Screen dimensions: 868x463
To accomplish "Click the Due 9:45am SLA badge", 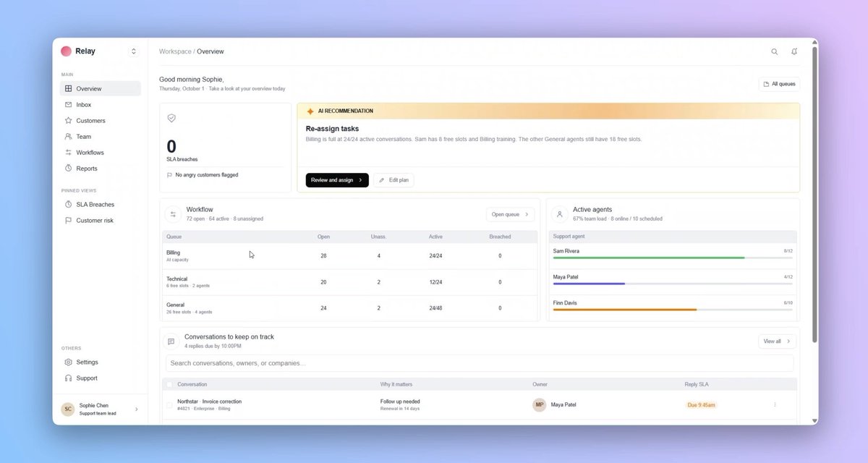I will click(701, 405).
